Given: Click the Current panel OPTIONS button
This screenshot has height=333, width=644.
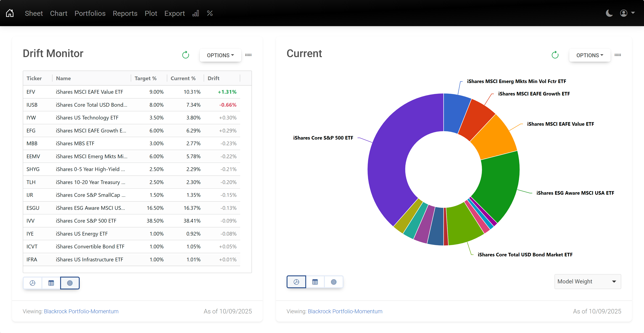Looking at the screenshot, I should pos(590,55).
